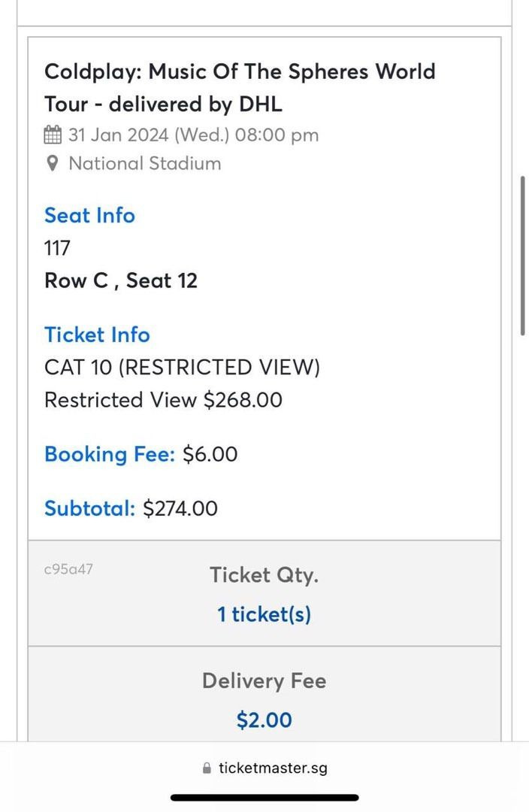Click the $2.00 Delivery Fee amount

pos(264,720)
